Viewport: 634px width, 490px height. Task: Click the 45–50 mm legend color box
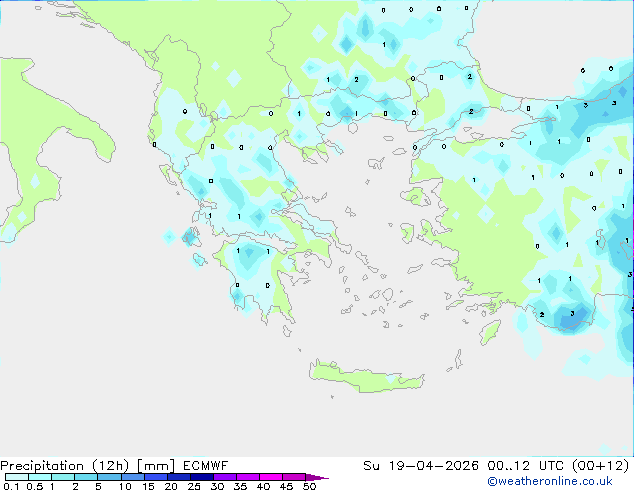point(294,477)
